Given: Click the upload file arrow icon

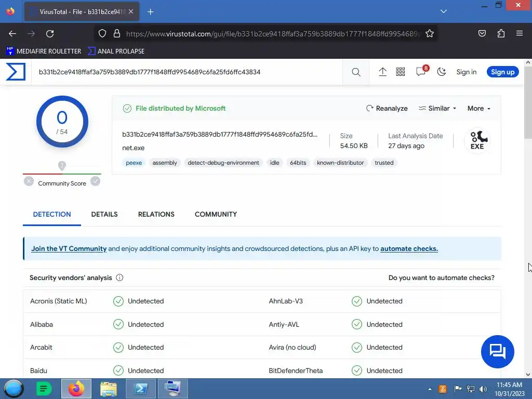Looking at the screenshot, I should pos(382,72).
